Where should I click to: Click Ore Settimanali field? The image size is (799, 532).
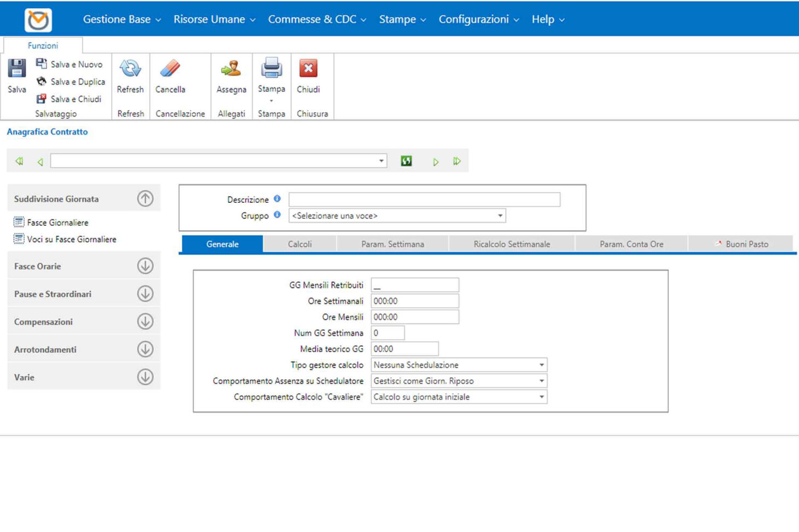coord(415,301)
